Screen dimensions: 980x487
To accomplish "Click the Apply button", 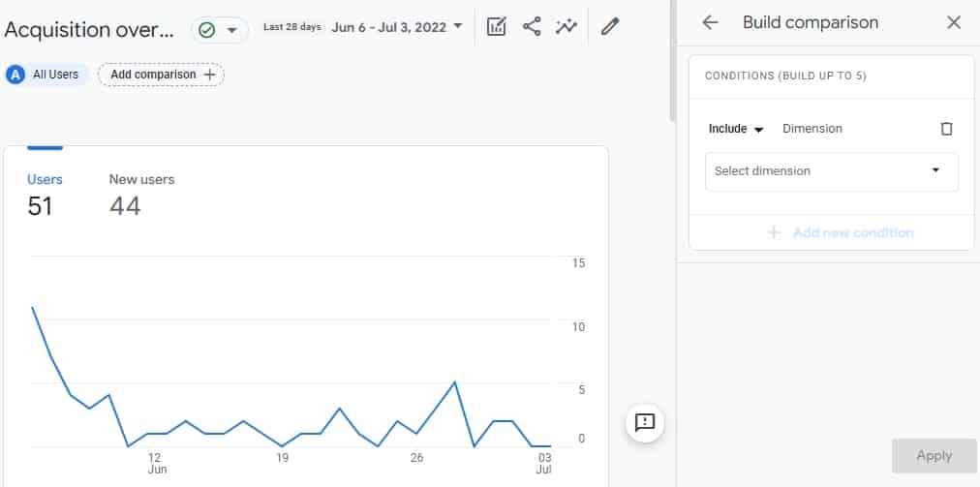I will tap(934, 455).
